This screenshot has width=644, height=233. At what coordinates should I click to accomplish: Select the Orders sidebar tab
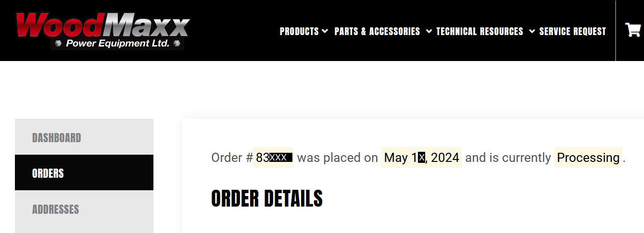tap(48, 173)
